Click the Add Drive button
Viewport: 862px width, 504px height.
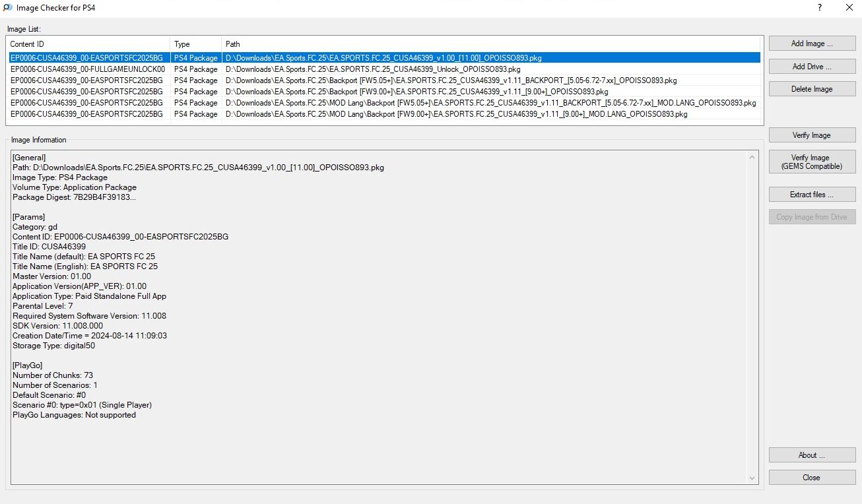[x=812, y=67]
